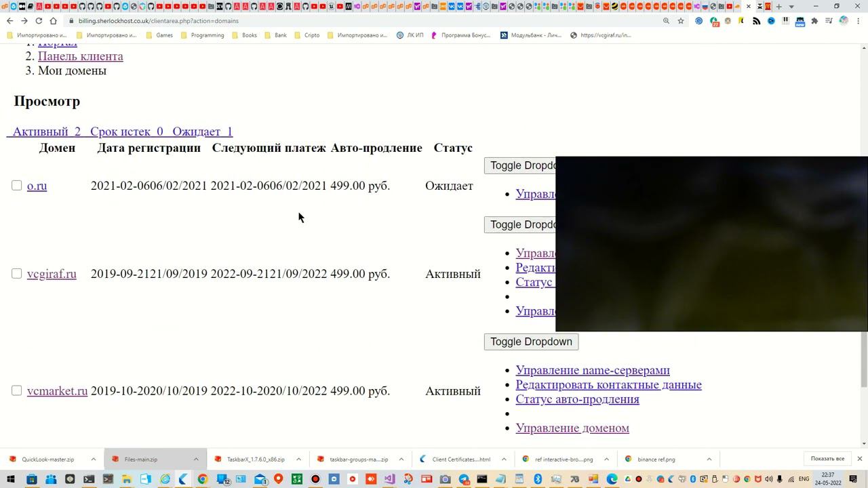Screen dimensions: 868x488
Task: Click the Ожидает status of o.ru
Action: click(x=449, y=186)
